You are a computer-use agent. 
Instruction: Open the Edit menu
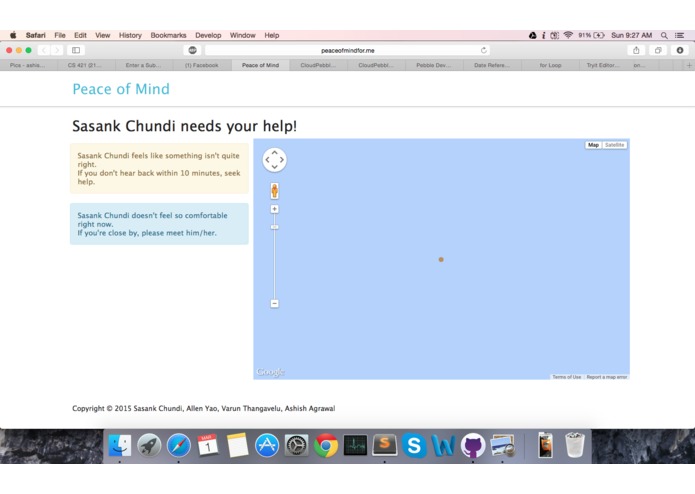(80, 35)
